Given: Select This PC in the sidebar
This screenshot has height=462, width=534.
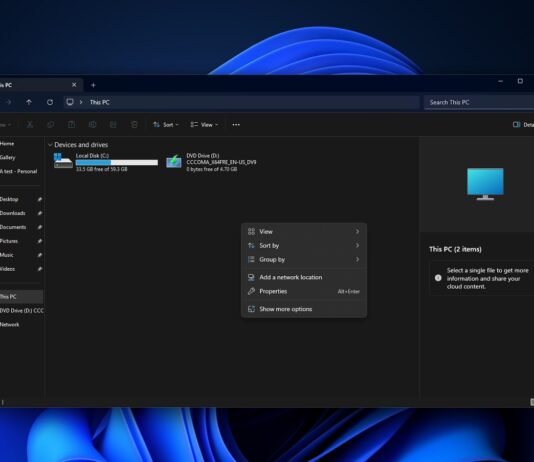Looking at the screenshot, I should pos(21,297).
